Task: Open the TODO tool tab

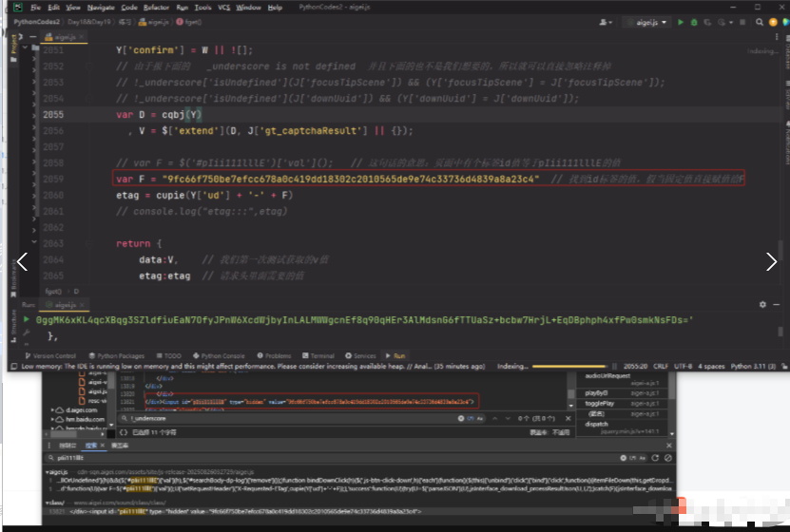Action: click(169, 356)
